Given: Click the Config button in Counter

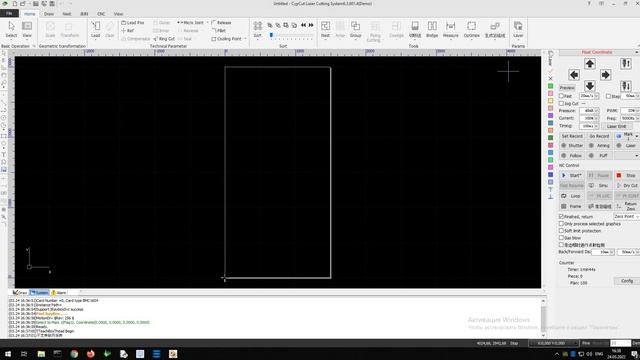Looking at the screenshot, I should point(627,281).
